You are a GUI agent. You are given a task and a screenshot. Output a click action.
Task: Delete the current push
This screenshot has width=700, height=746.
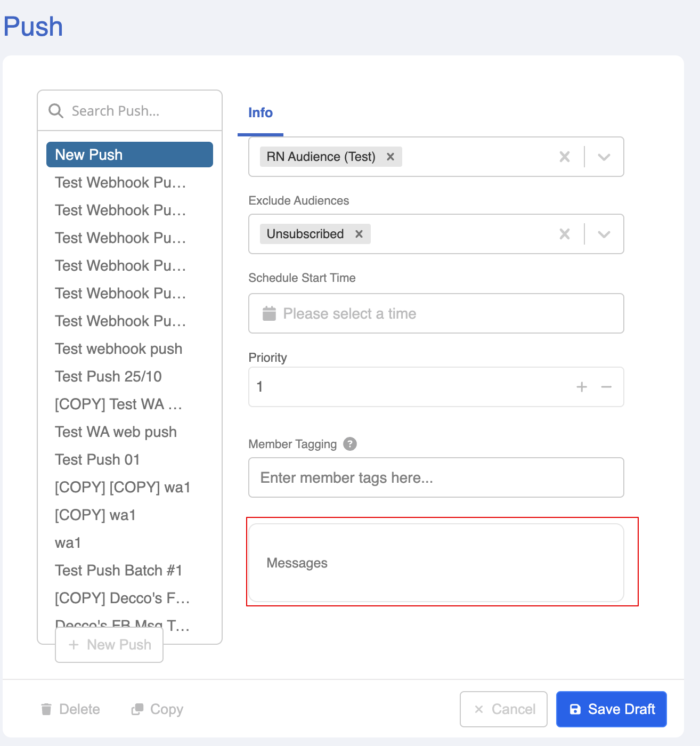(70, 709)
